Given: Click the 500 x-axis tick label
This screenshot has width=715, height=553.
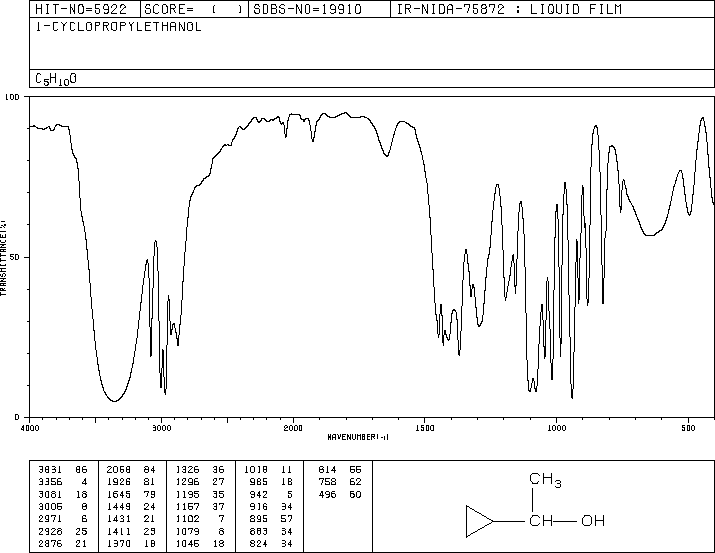Looking at the screenshot, I should [688, 428].
